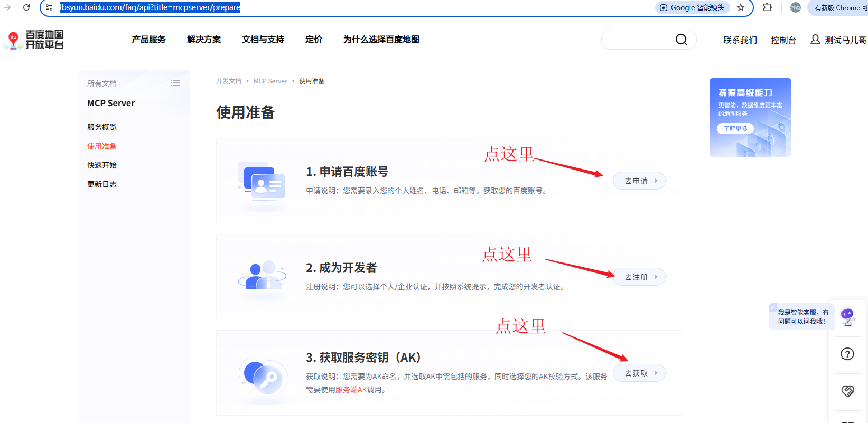868x423 pixels.
Task: Click the 有新版 Chrome update button
Action: pyautogui.click(x=840, y=7)
